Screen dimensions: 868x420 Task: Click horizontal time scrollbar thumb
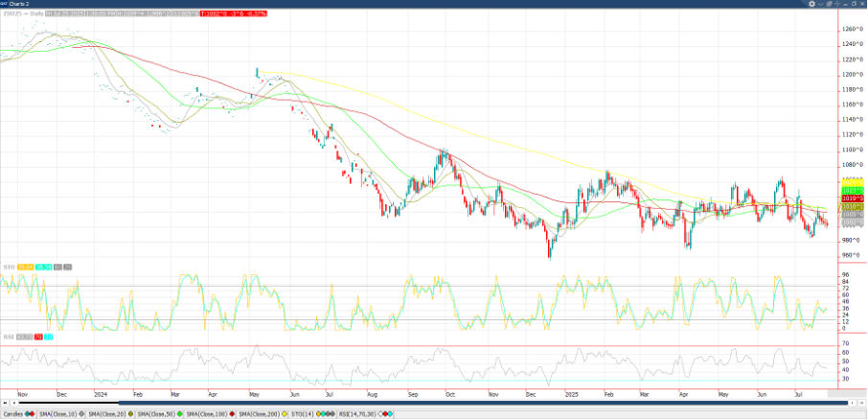(x=483, y=403)
